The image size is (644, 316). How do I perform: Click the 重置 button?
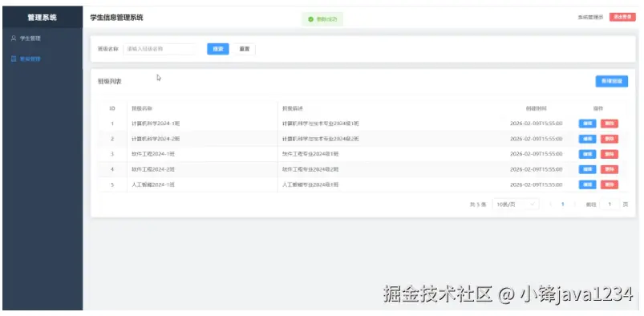tap(245, 49)
